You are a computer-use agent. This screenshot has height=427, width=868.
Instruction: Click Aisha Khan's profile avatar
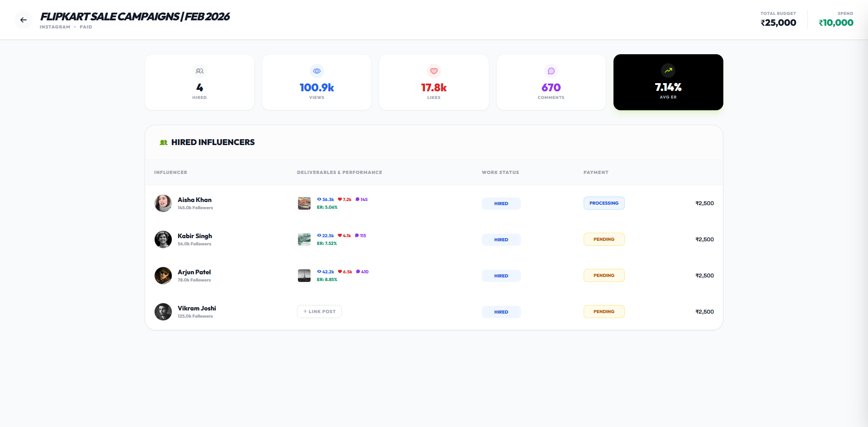click(x=163, y=203)
